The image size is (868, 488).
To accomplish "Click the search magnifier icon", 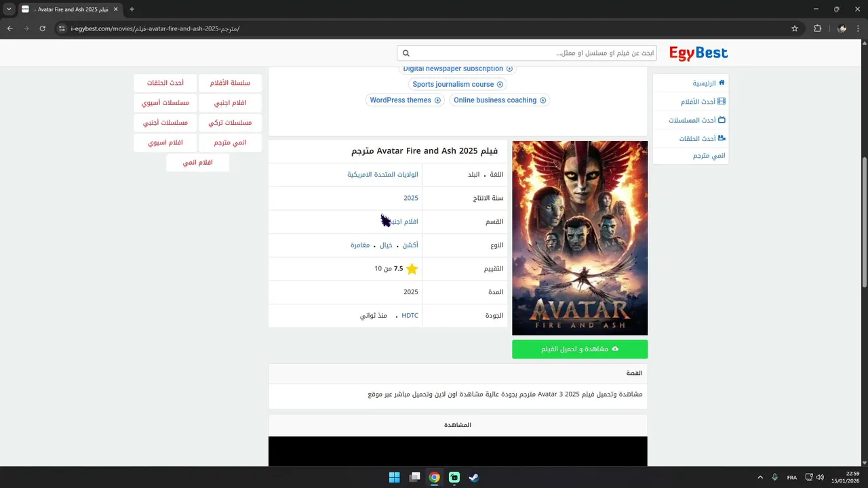I will tap(406, 53).
